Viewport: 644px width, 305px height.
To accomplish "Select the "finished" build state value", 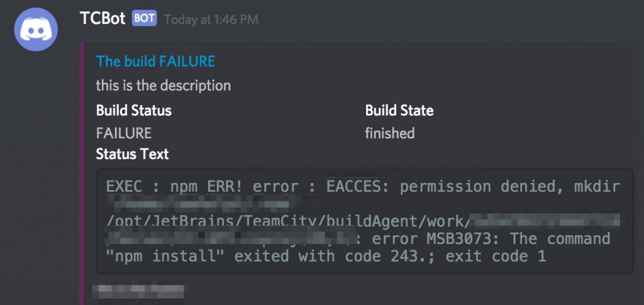I will 389,133.
